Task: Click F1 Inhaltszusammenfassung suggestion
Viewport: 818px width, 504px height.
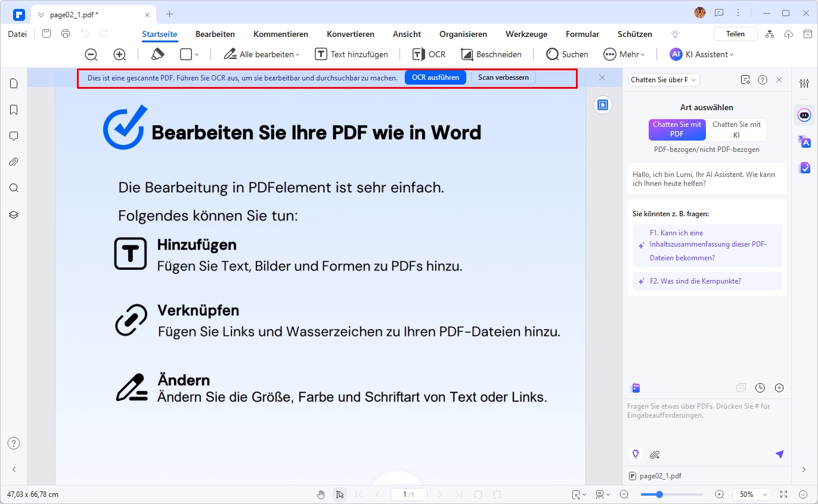Action: pyautogui.click(x=707, y=245)
